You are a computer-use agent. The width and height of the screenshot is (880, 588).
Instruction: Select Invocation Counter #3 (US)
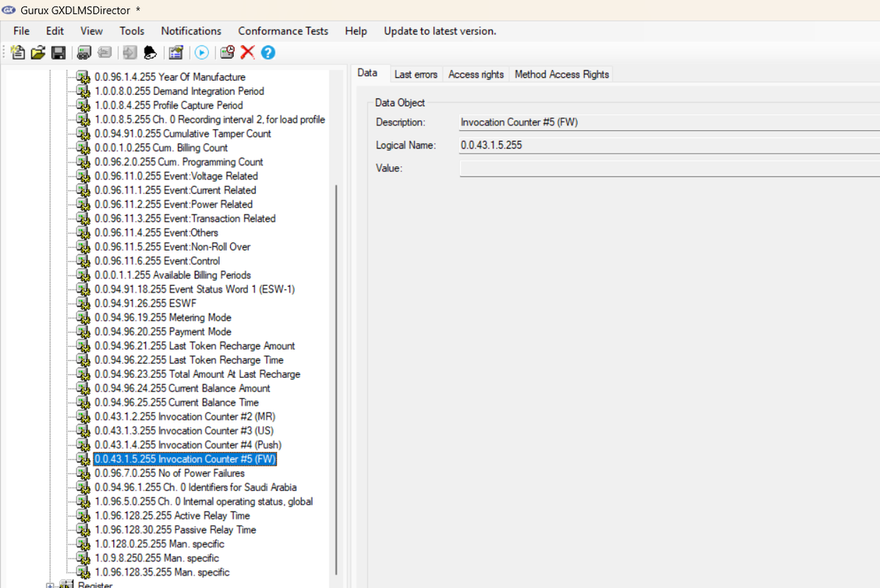click(184, 431)
